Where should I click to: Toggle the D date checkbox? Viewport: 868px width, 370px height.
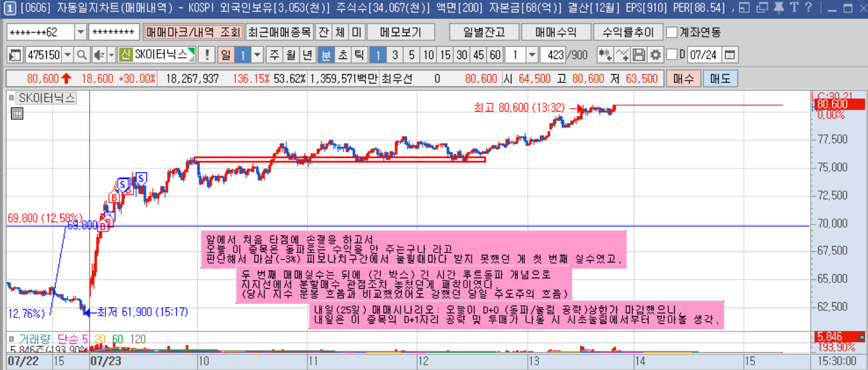point(672,55)
